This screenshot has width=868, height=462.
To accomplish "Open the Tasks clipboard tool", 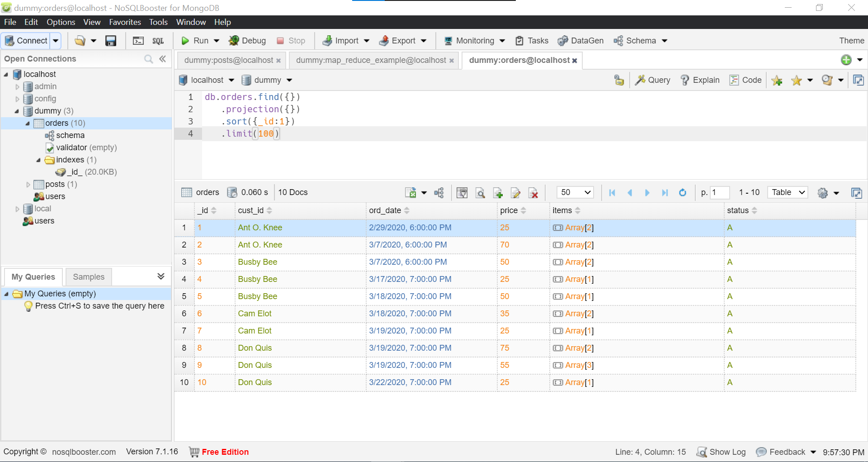I will pyautogui.click(x=532, y=41).
